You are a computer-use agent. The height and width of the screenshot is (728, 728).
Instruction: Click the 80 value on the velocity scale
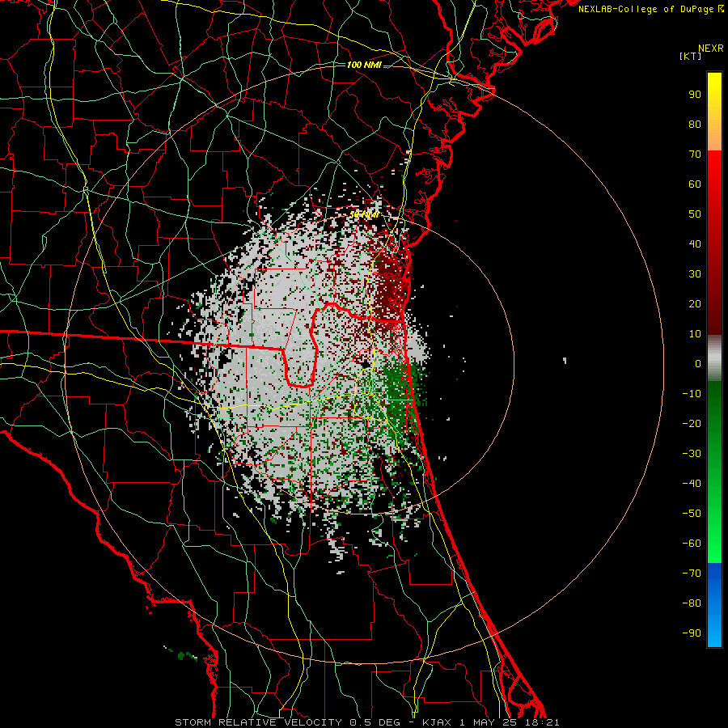[695, 125]
